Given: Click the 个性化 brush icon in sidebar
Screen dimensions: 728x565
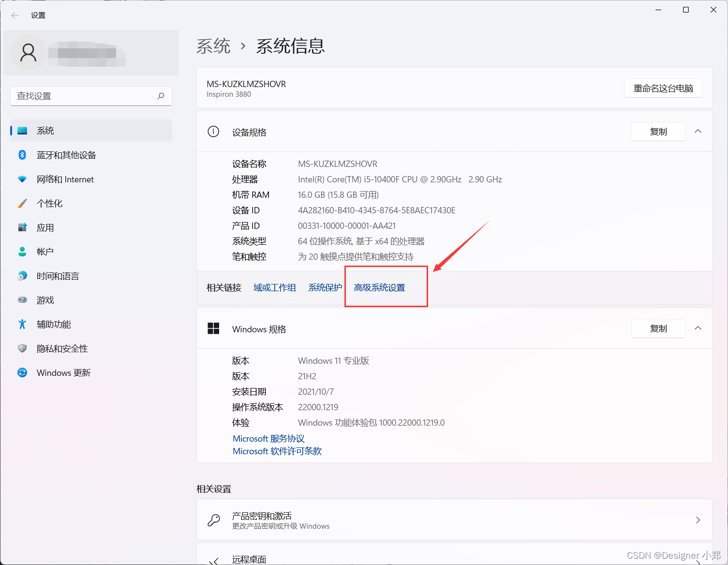Looking at the screenshot, I should coord(22,203).
